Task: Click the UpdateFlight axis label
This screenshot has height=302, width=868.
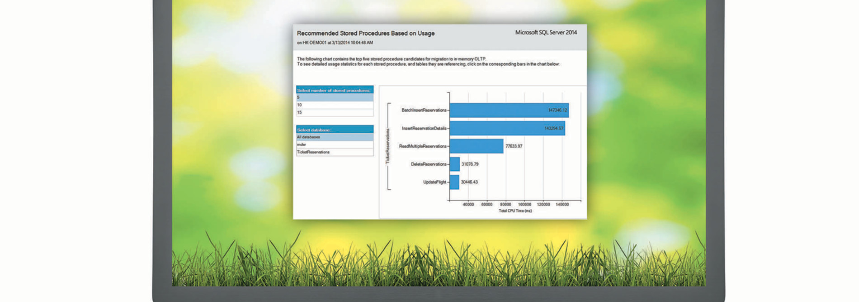Action: click(434, 182)
